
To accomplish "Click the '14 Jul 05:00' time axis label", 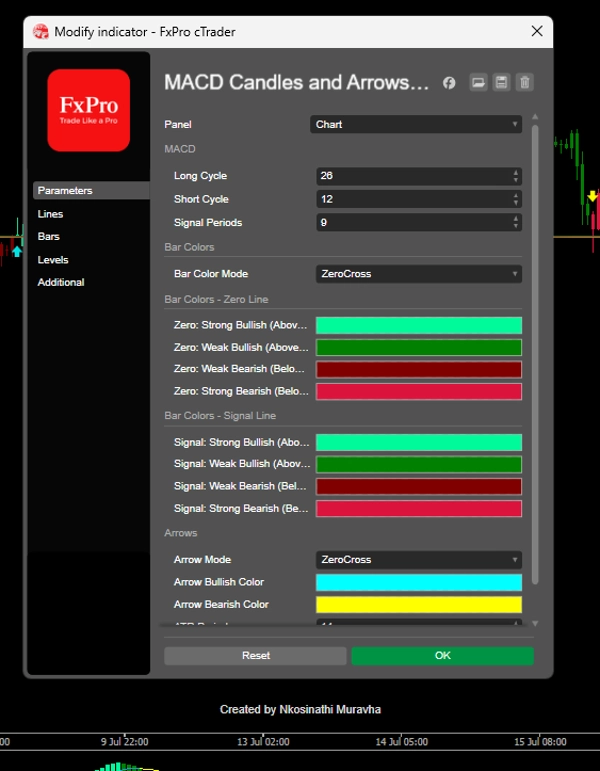I will (402, 741).
